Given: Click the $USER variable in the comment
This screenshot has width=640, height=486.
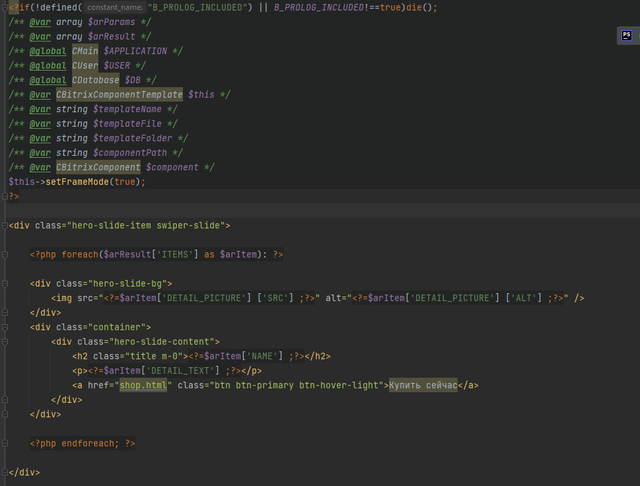Looking at the screenshot, I should coord(117,66).
